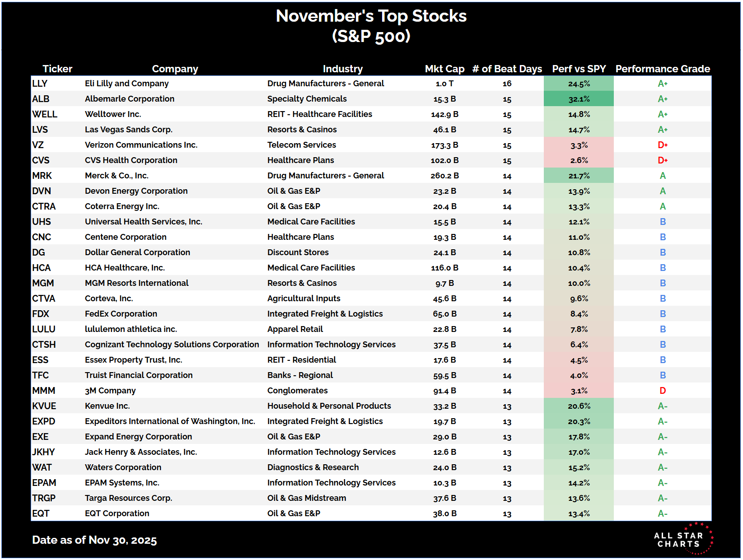This screenshot has width=743, height=560.
Task: Click the Performance Grade header
Action: coord(662,69)
